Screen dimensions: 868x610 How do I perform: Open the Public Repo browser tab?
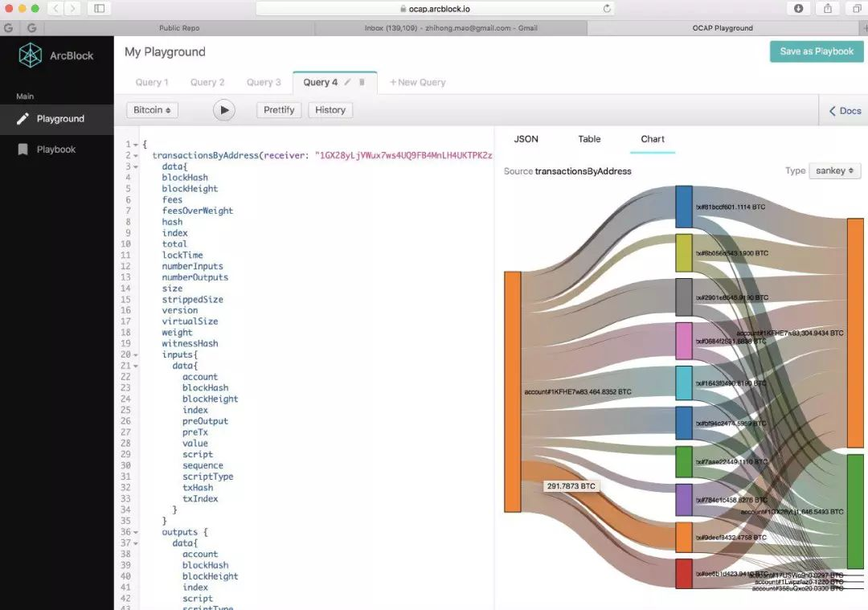click(x=179, y=27)
